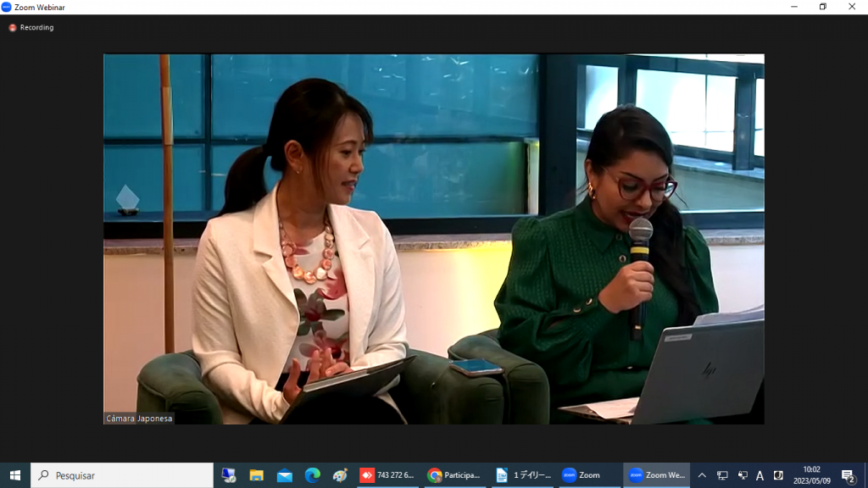Click the Pesquisar search box
Image resolution: width=868 pixels, height=488 pixels.
pyautogui.click(x=123, y=475)
